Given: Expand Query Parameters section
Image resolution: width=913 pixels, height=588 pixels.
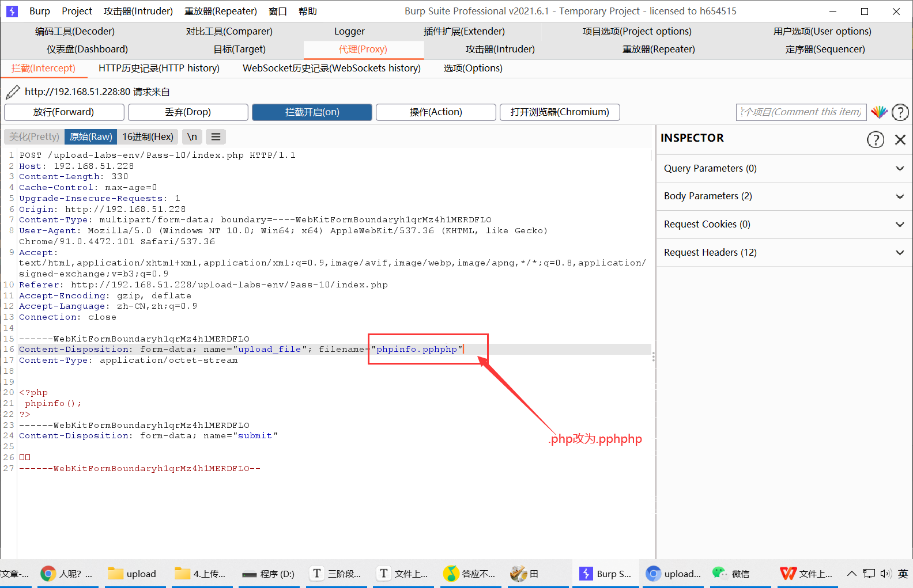Looking at the screenshot, I should pyautogui.click(x=784, y=168).
